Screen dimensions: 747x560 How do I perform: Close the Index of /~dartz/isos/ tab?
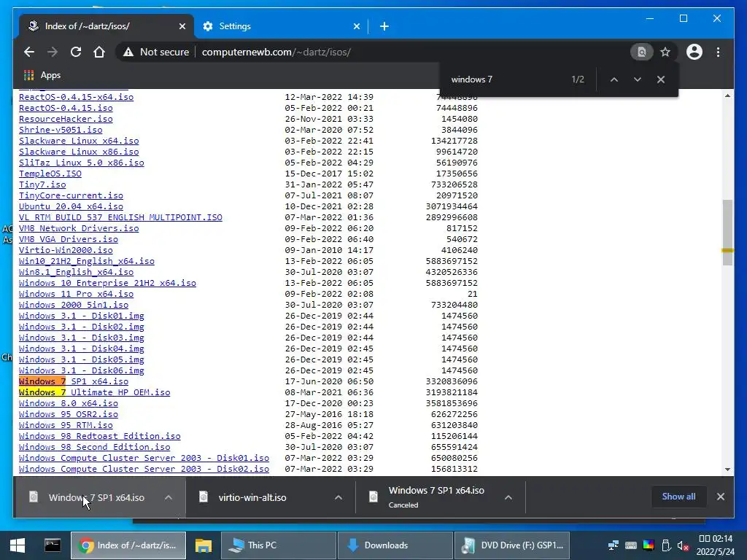pos(182,26)
